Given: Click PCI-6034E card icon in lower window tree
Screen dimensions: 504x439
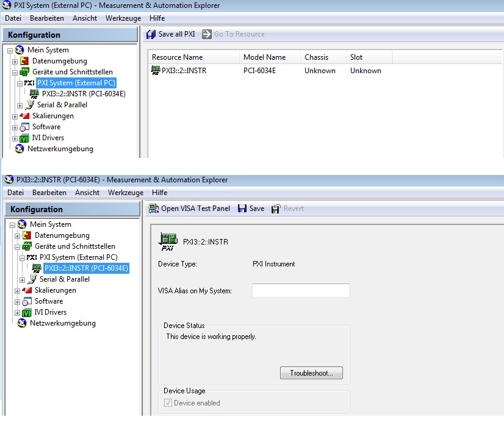Looking at the screenshot, I should click(37, 268).
